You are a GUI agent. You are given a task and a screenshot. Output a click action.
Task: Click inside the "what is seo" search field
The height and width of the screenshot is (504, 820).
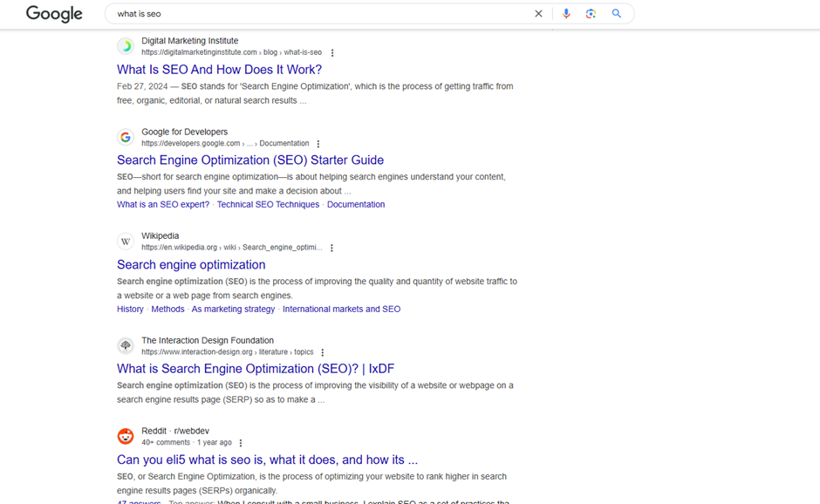click(x=314, y=14)
